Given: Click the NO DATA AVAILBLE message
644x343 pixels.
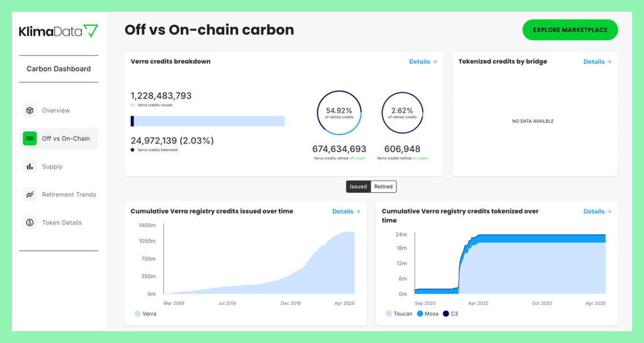Looking at the screenshot, I should (533, 121).
